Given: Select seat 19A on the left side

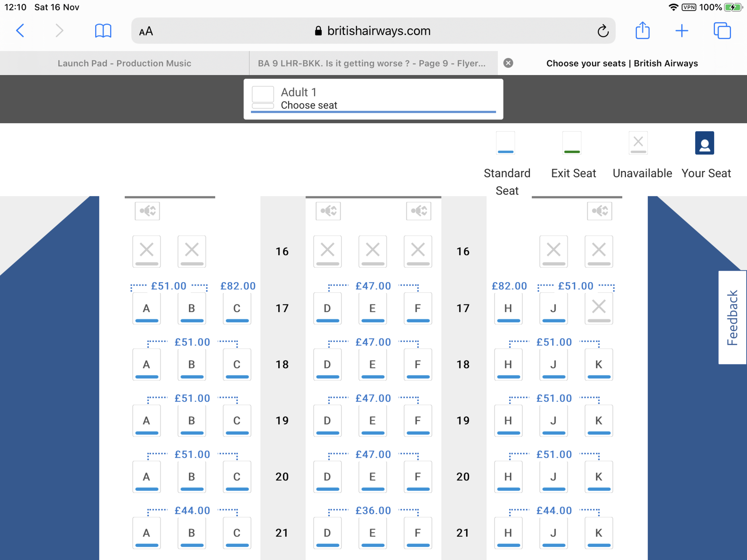Looking at the screenshot, I should 146,421.
